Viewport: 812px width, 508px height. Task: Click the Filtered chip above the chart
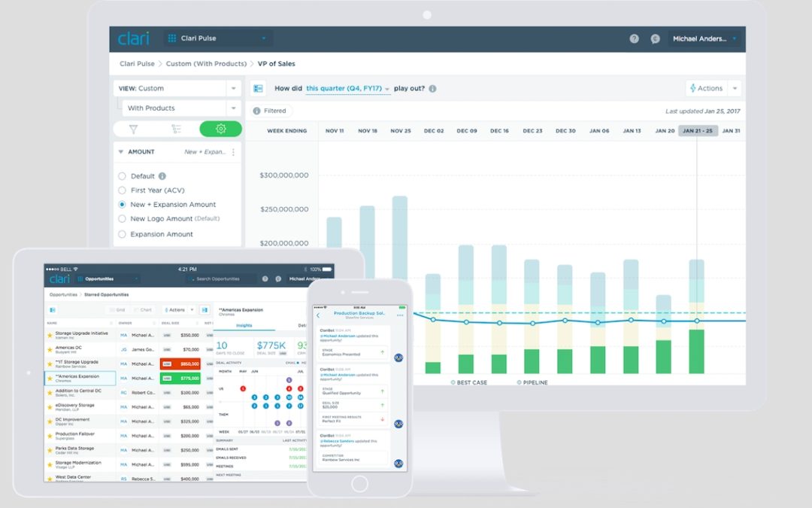click(271, 111)
